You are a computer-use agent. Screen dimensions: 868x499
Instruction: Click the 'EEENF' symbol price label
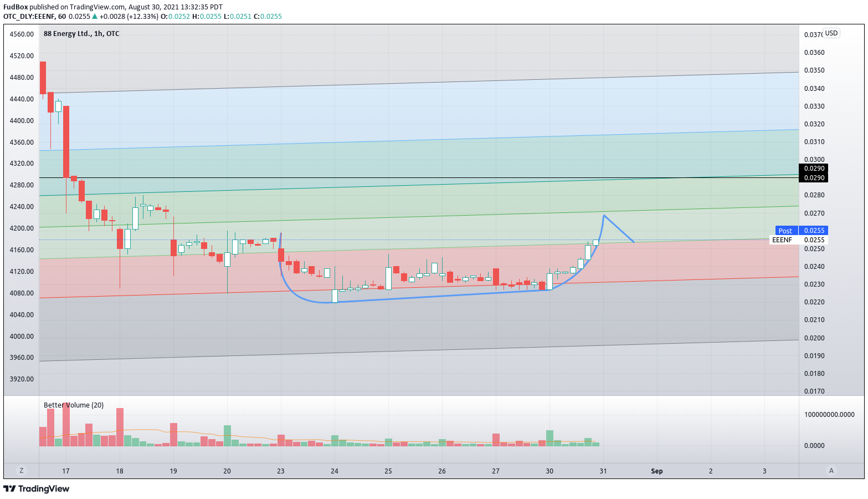coord(782,240)
